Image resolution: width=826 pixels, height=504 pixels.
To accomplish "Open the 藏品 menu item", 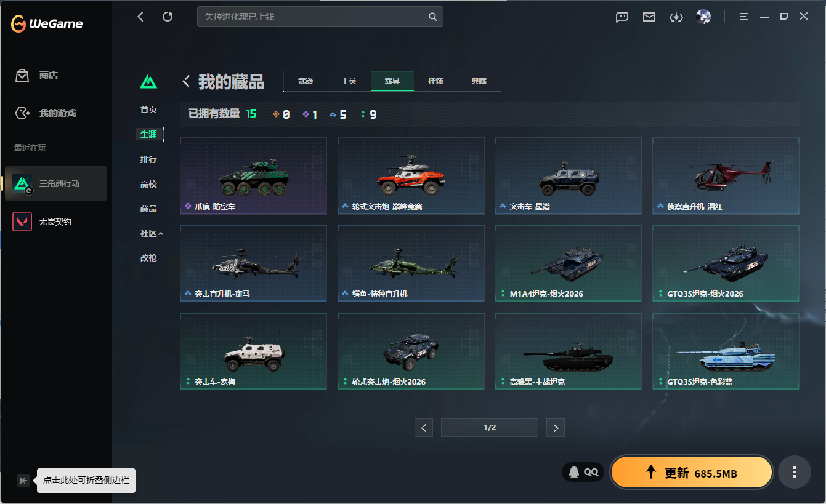I will [x=148, y=209].
